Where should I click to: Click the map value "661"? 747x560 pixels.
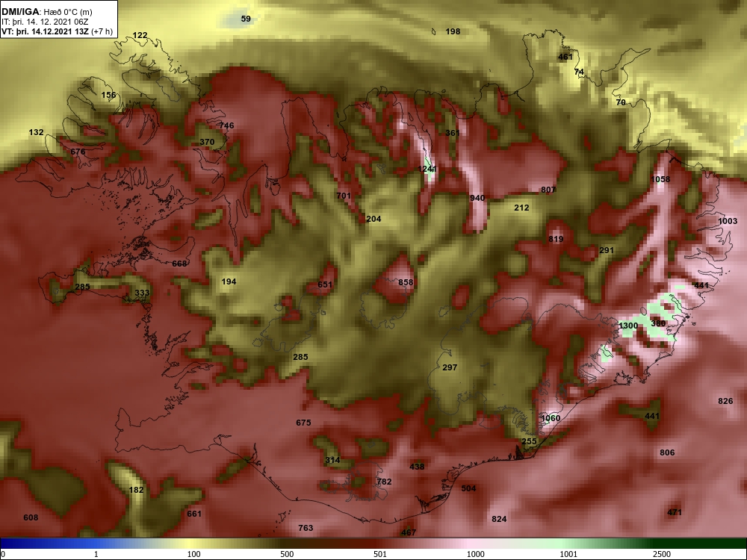[194, 514]
